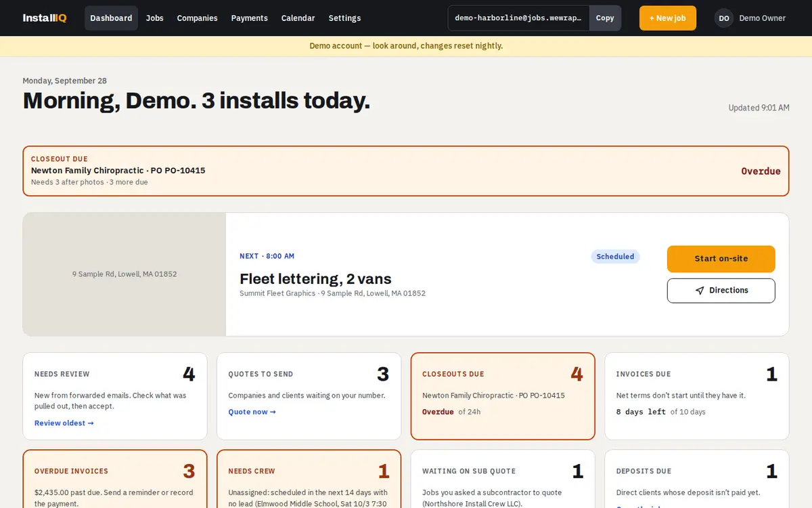Open the Needs Review card
Viewport: 812px width, 508px height.
tap(115, 396)
